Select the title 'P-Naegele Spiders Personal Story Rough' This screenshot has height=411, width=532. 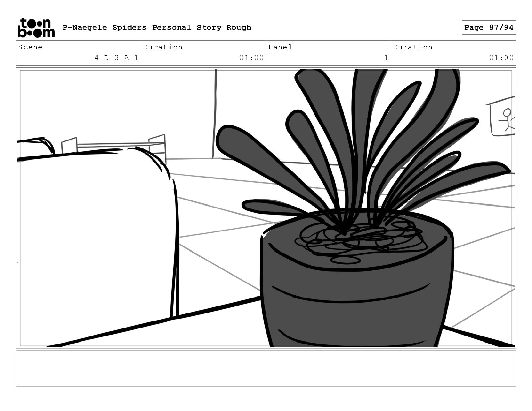point(157,27)
